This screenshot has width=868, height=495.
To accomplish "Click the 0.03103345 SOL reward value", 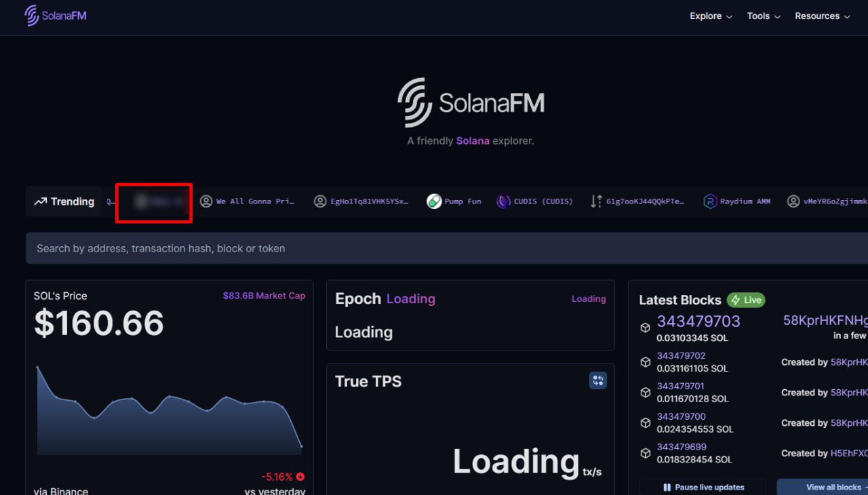I will (x=692, y=338).
